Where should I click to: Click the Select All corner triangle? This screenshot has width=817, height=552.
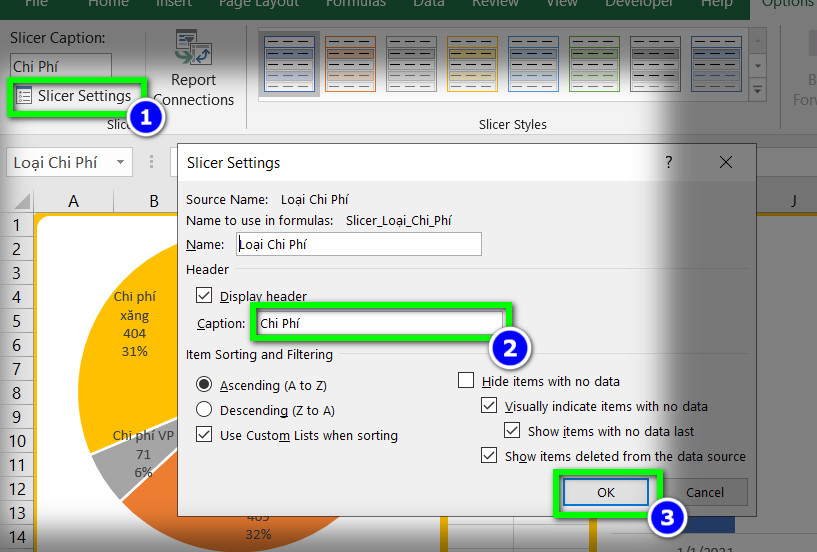(21, 201)
